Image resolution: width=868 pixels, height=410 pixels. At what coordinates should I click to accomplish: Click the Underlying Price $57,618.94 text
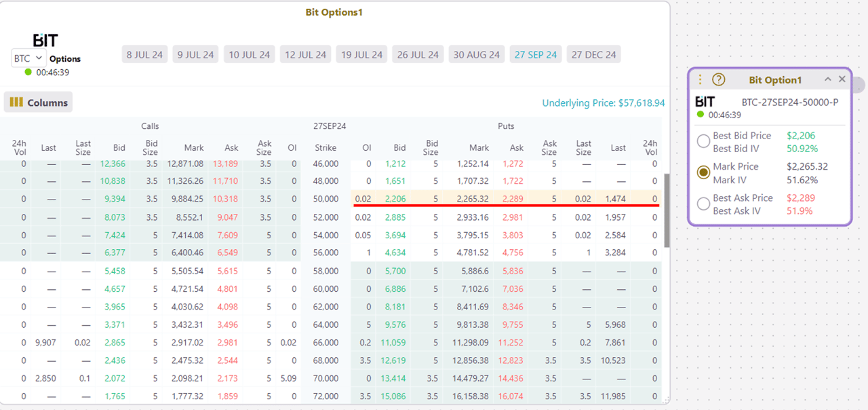(x=604, y=103)
